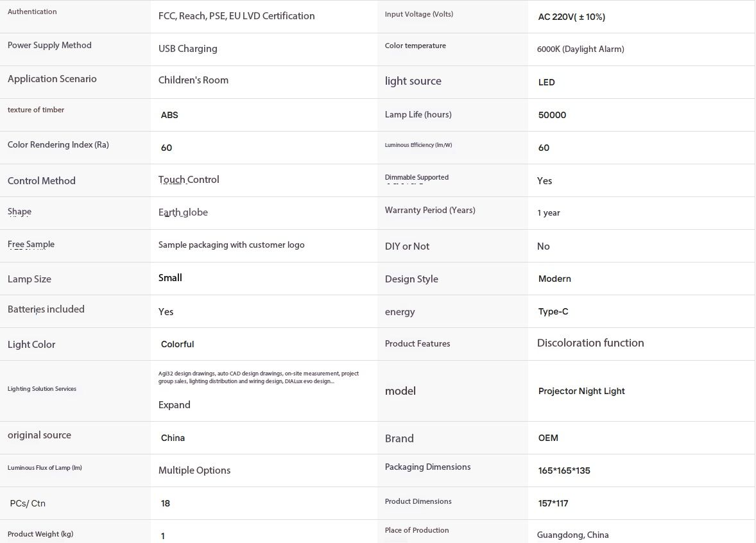Click the Guangdong, China production place
The width and height of the screenshot is (756, 543).
point(573,535)
